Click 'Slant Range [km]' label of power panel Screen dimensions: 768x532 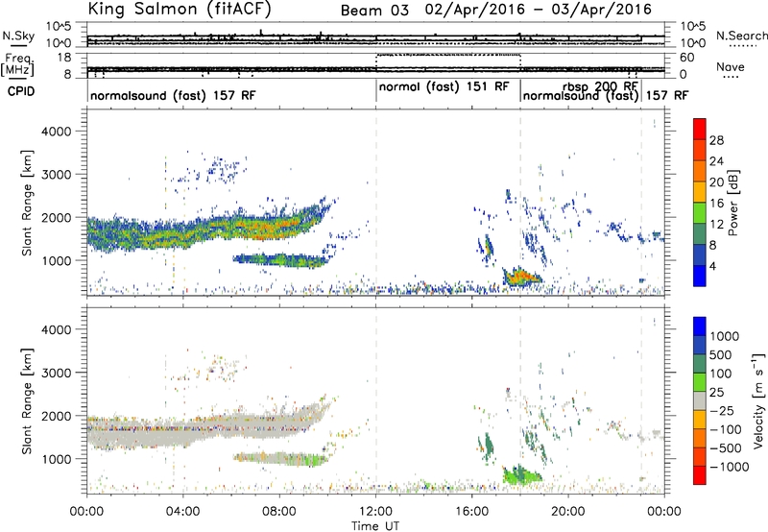tap(27, 203)
